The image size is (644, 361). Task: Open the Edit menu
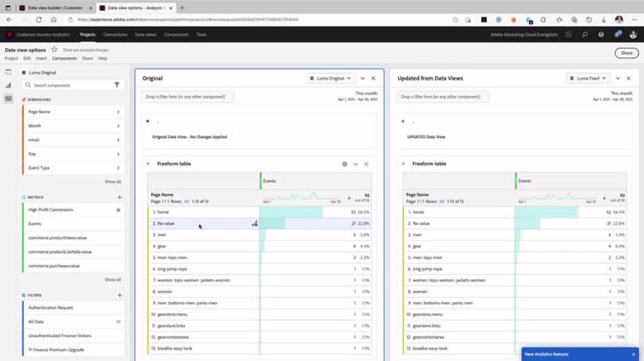(27, 58)
